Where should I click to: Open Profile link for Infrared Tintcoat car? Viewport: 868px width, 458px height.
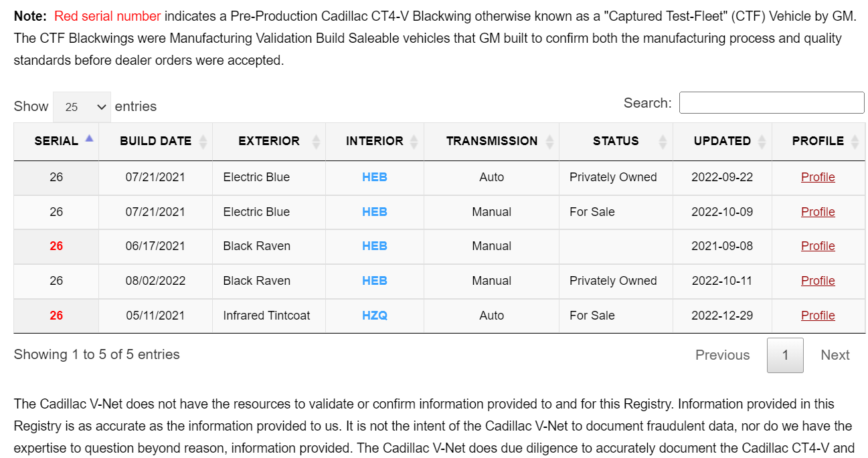818,316
